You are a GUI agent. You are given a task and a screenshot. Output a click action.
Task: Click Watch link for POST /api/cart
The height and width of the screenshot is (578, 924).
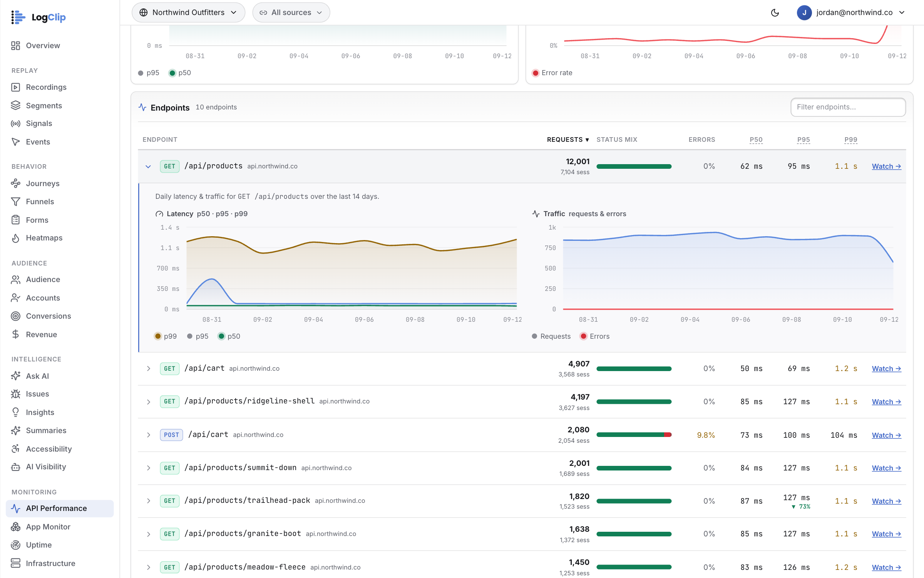[x=886, y=435]
